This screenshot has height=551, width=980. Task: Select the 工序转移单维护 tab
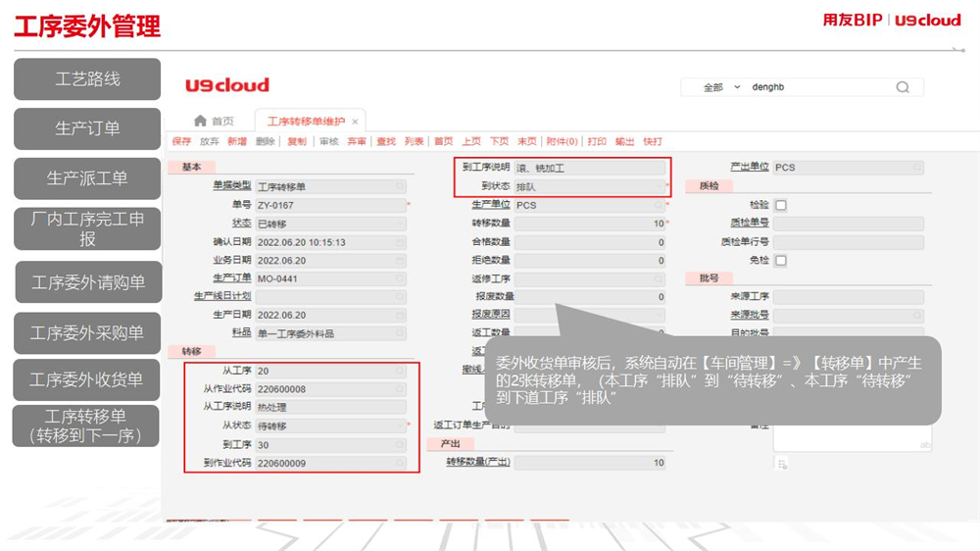click(x=306, y=122)
